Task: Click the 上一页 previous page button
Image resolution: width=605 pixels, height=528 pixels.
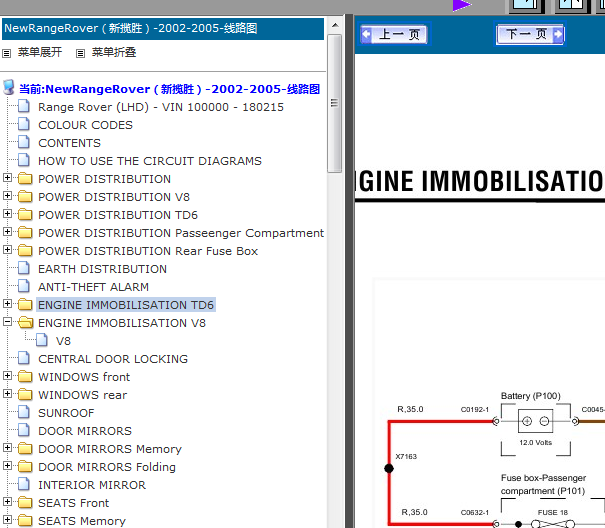Action: pos(394,34)
